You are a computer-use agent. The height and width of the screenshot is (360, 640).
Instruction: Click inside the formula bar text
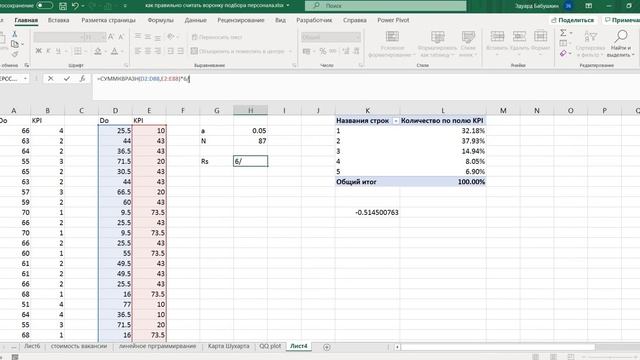click(x=143, y=78)
